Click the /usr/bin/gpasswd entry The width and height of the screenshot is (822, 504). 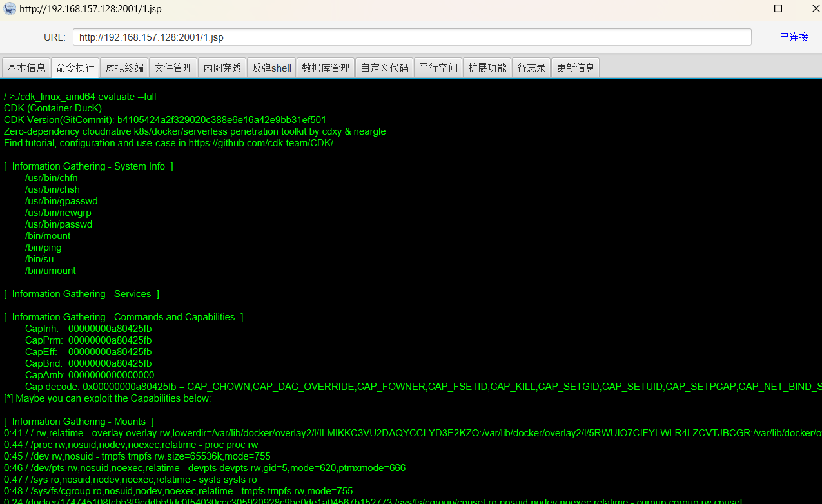[61, 201]
